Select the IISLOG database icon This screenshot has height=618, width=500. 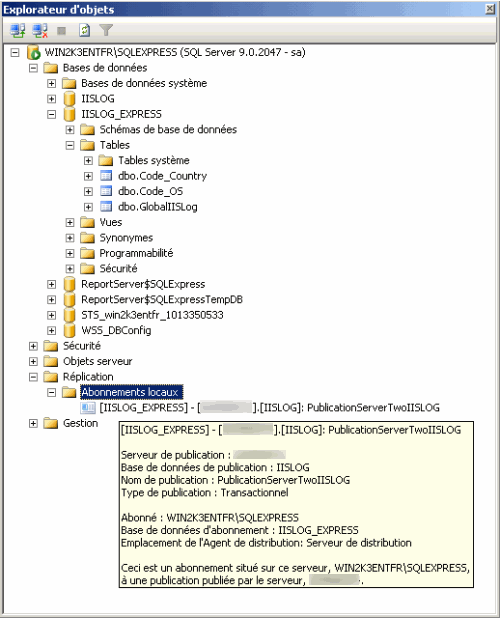(x=69, y=99)
